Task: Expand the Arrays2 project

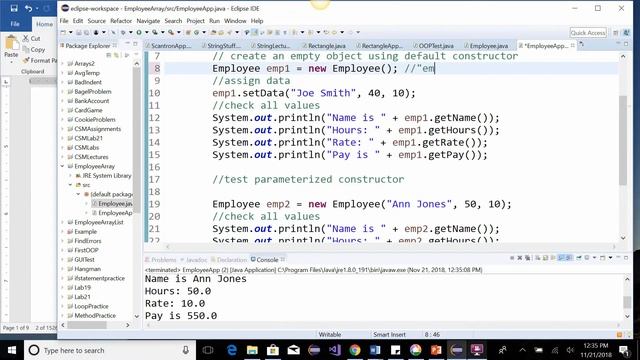Action: pos(62,64)
